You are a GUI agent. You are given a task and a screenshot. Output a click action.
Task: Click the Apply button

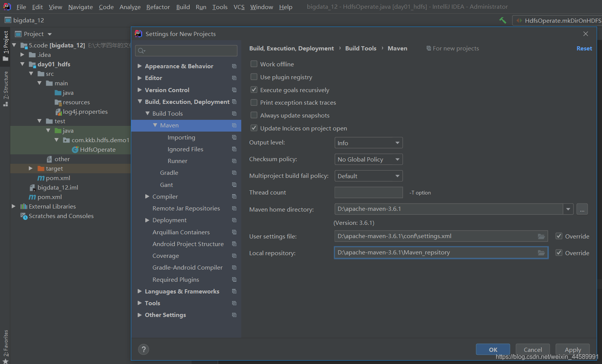click(x=573, y=350)
